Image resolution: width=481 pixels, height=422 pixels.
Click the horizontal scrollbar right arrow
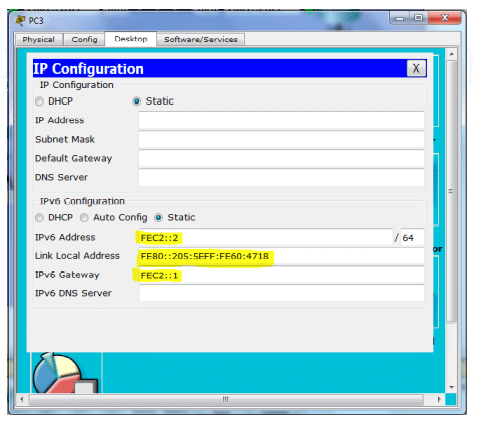point(439,399)
